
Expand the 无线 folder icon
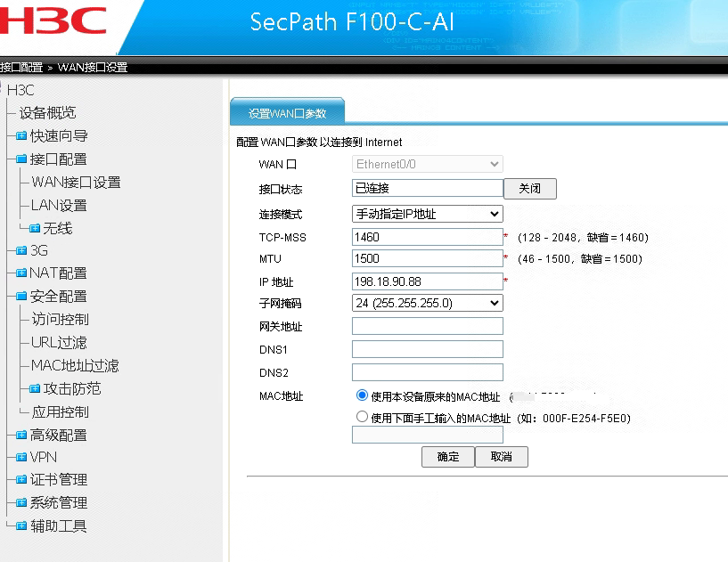[35, 228]
